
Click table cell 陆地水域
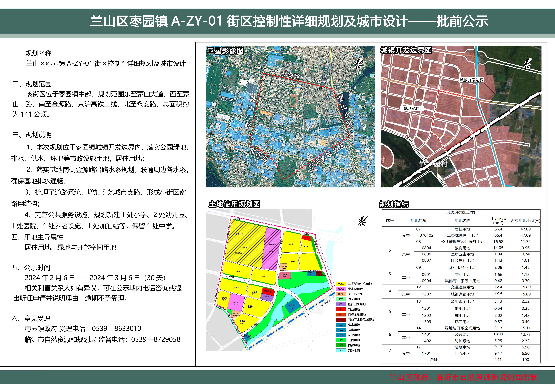tap(462, 347)
